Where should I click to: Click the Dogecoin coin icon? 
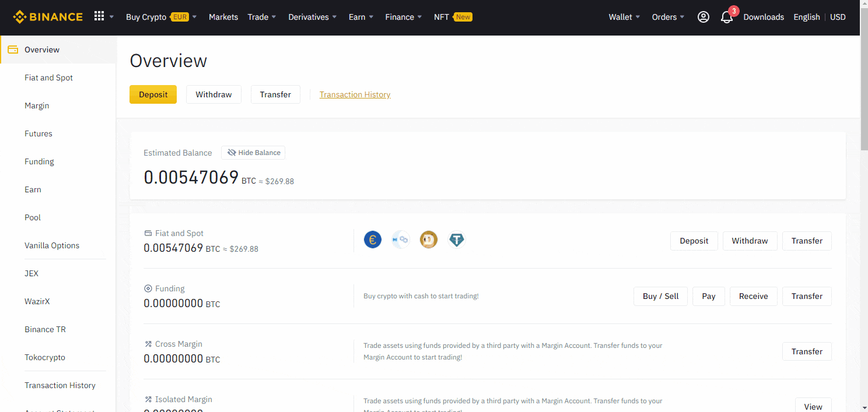coord(429,240)
